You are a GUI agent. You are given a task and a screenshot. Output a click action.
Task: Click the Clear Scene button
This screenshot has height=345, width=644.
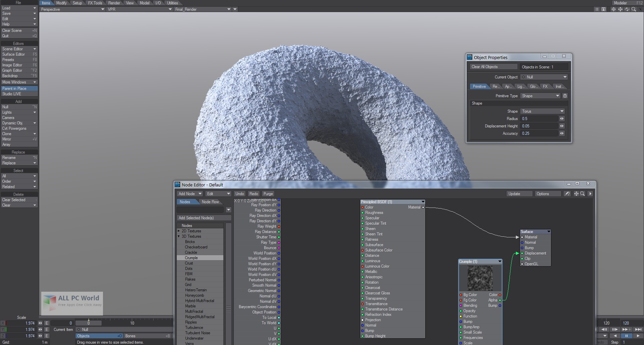(19, 31)
